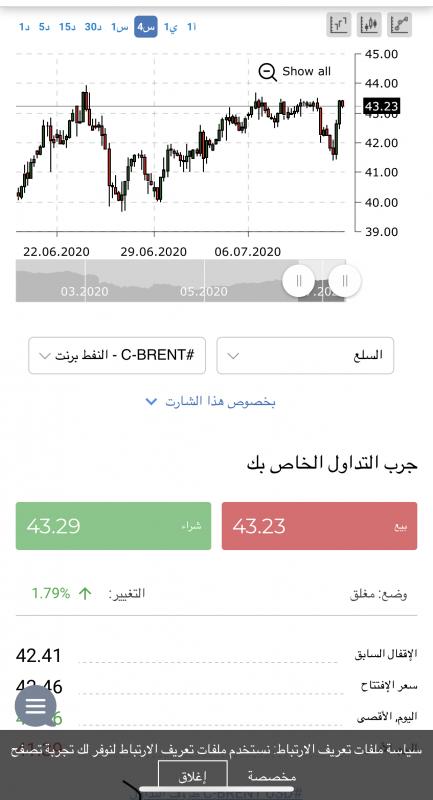433x800 pixels.
Task: Close the cookie banner with إغلاق
Action: [193, 776]
